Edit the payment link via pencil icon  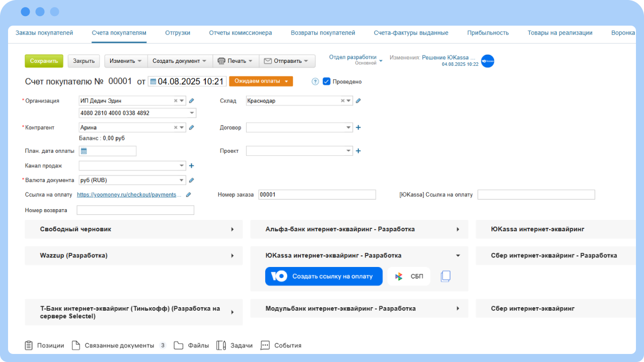pos(189,195)
